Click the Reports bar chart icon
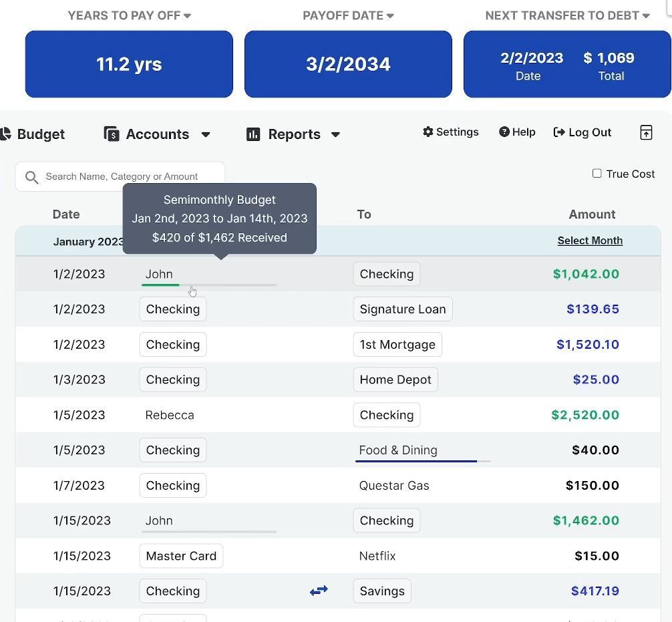 tap(253, 134)
